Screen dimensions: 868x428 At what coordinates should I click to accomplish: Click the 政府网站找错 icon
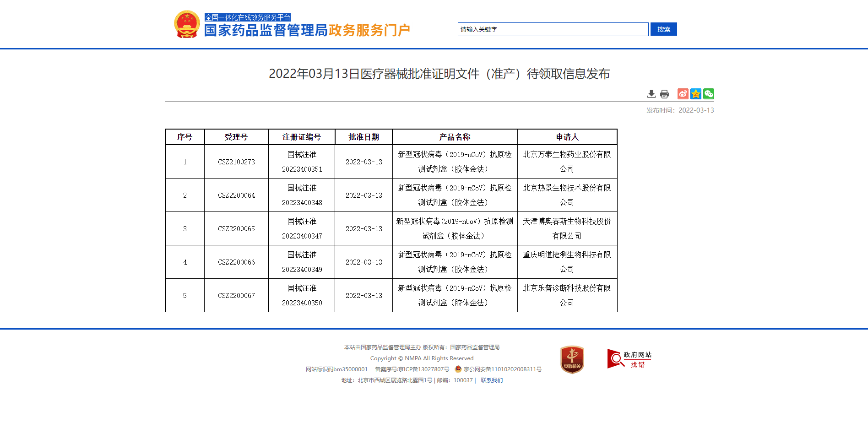click(x=629, y=359)
